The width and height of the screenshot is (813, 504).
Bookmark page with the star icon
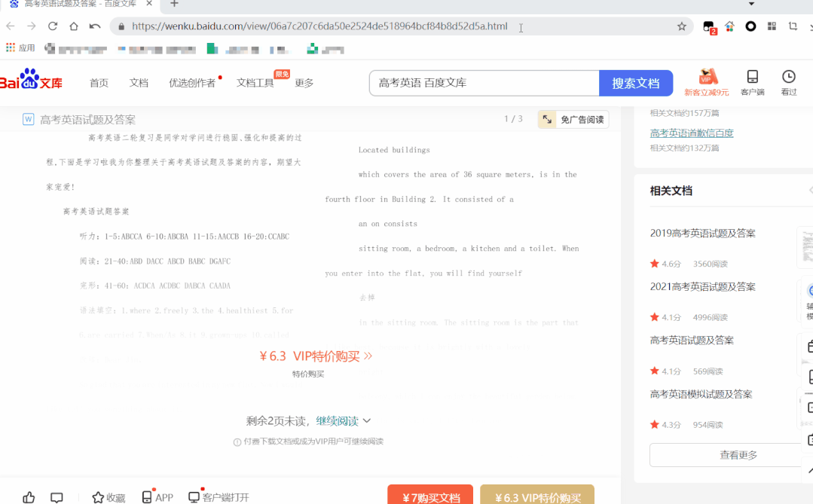click(x=681, y=26)
